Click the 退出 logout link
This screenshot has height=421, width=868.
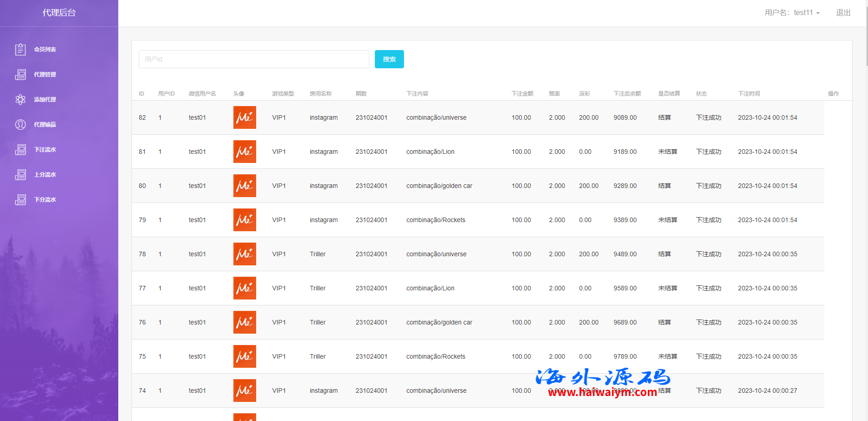pyautogui.click(x=843, y=13)
